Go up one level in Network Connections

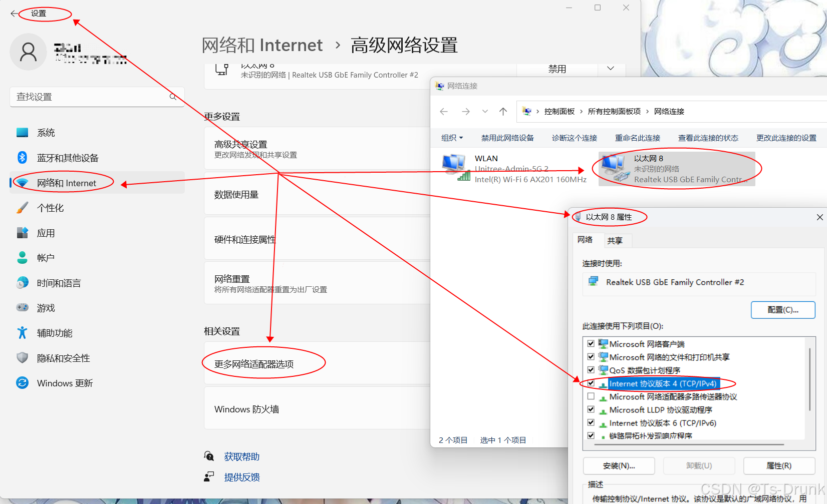coord(503,112)
